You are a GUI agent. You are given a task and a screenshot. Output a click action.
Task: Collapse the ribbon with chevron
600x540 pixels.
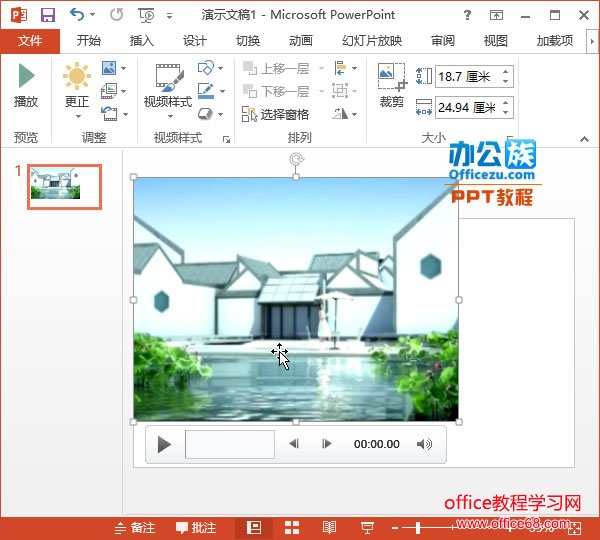pos(584,139)
